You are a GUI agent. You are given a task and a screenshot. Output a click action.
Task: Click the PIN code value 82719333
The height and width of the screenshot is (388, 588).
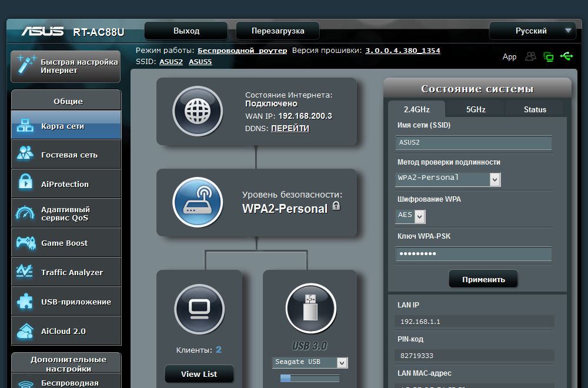[417, 356]
